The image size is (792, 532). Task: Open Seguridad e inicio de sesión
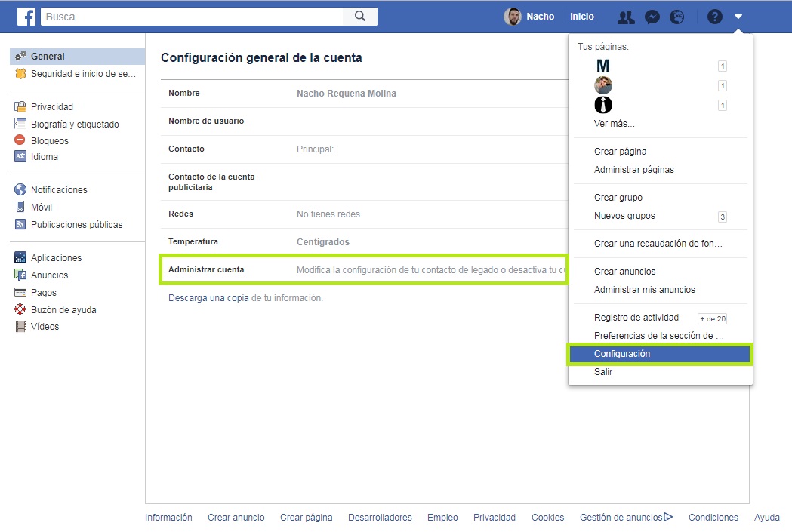coord(82,74)
